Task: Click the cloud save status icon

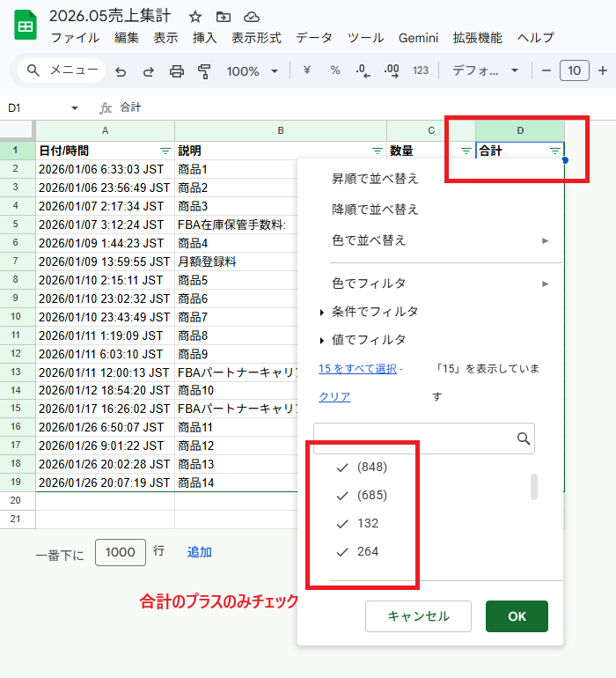Action: 252,17
